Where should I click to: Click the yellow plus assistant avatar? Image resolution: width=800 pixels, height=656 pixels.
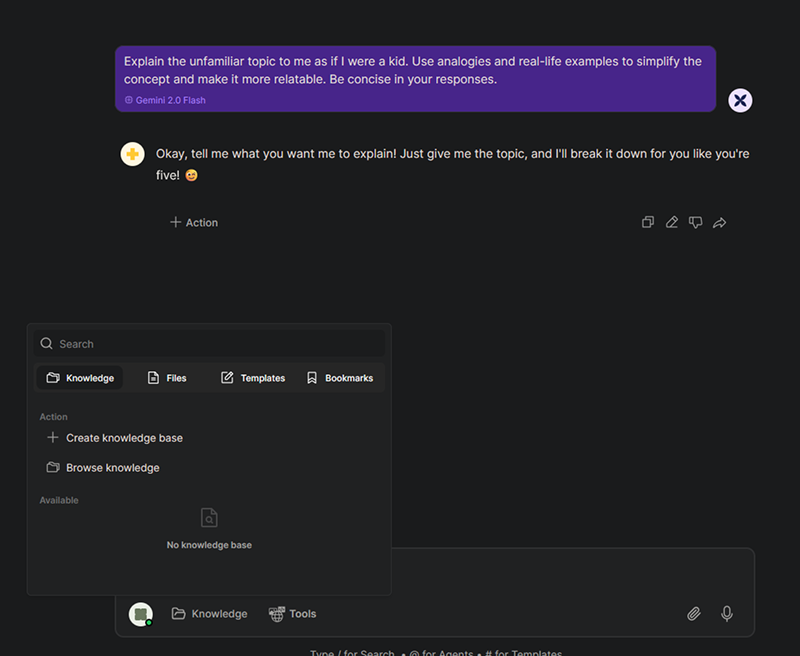pyautogui.click(x=133, y=154)
